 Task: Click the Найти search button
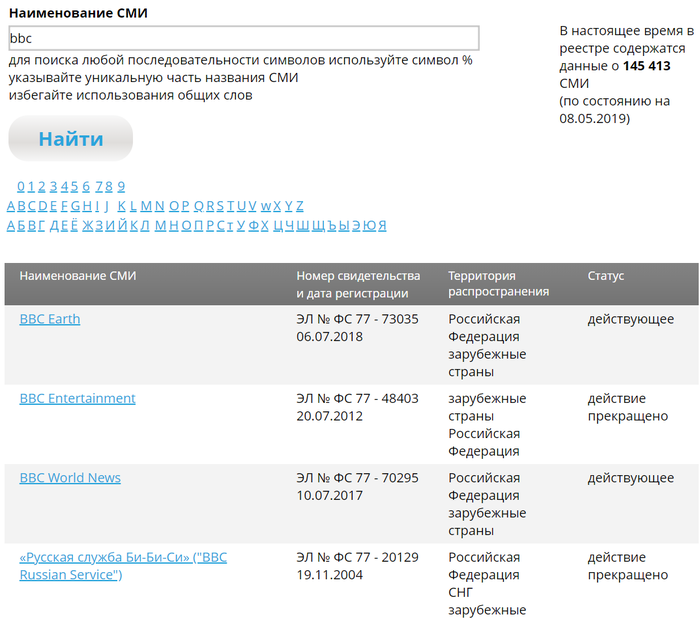tap(70, 139)
